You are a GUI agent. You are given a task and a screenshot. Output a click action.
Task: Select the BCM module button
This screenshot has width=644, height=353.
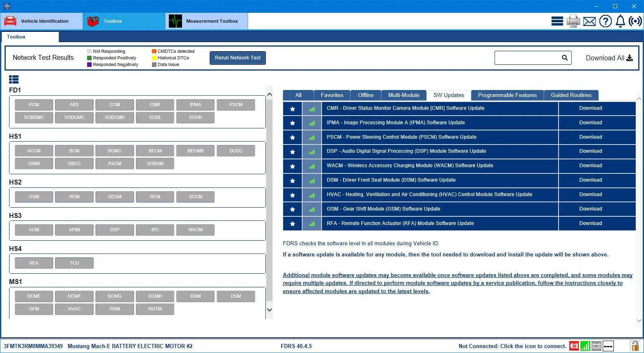tap(74, 151)
